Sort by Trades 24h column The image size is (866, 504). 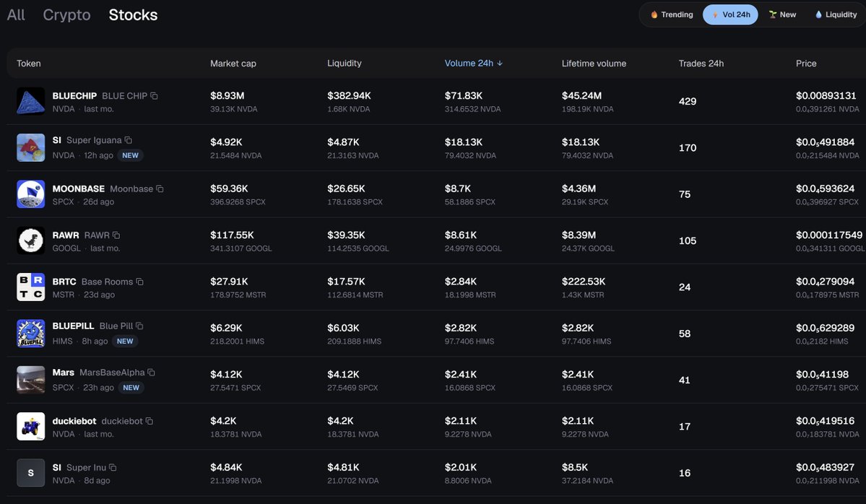coord(701,64)
